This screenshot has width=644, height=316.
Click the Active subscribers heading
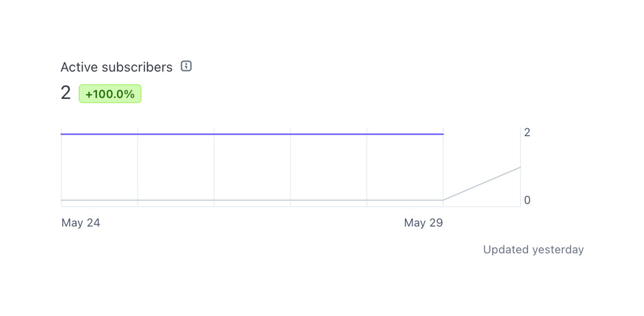click(116, 67)
